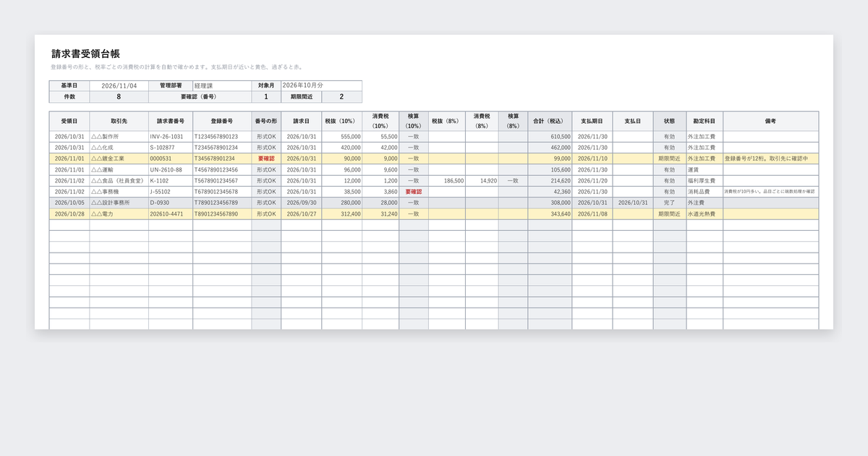Select the account cell 福利厚生費
868x456 pixels.
[705, 181]
